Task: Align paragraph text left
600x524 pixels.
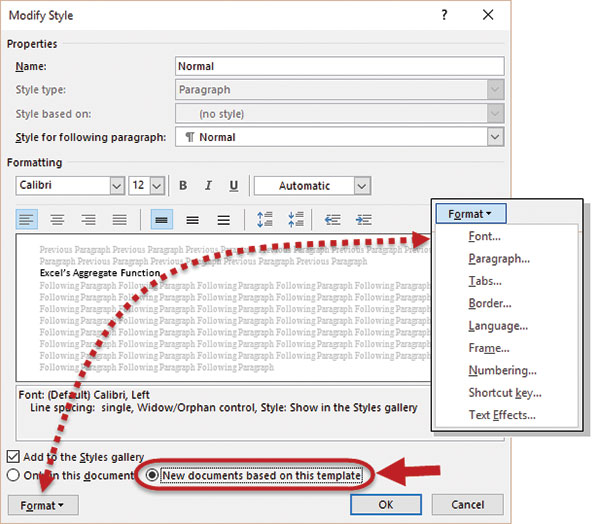Action: pyautogui.click(x=27, y=219)
